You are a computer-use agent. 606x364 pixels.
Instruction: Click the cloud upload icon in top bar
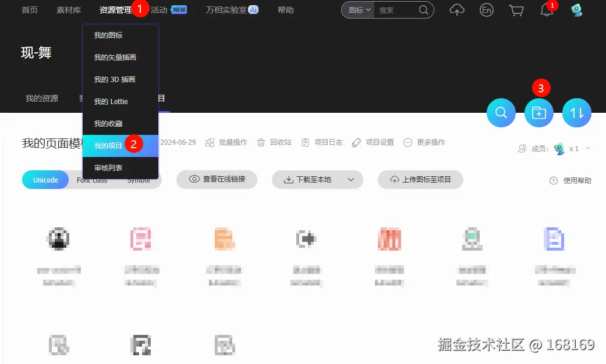(x=457, y=10)
